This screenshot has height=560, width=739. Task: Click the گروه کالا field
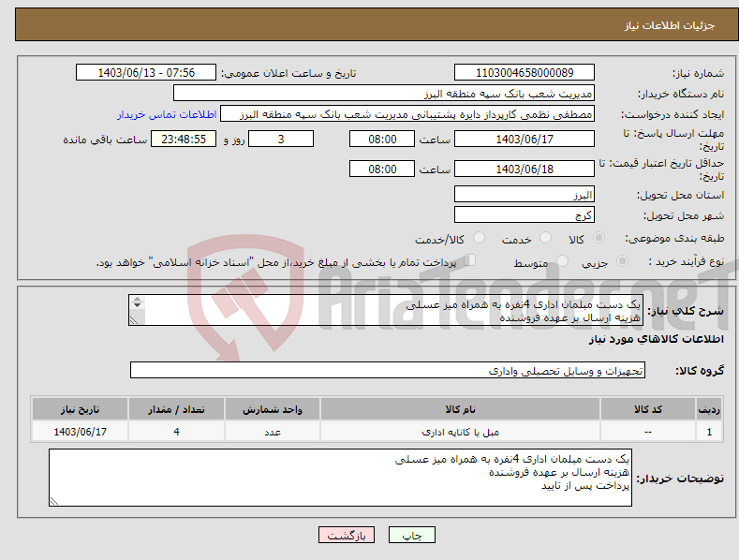pos(388,371)
